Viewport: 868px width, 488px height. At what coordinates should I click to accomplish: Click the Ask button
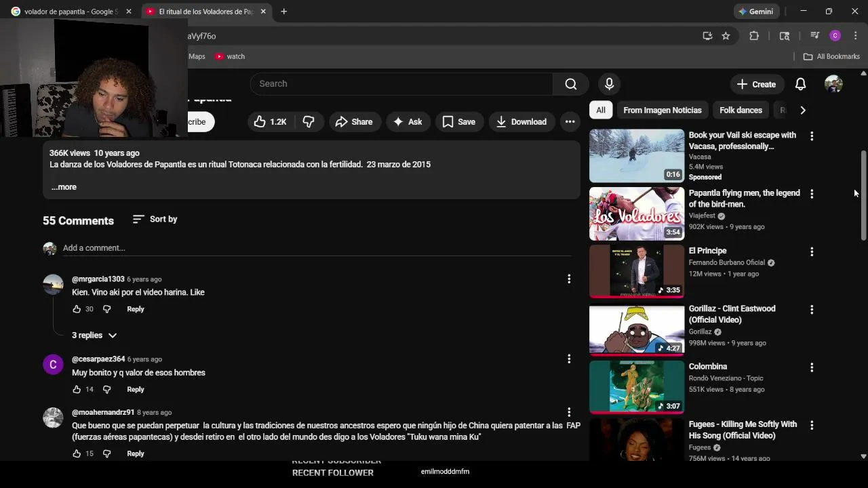pyautogui.click(x=408, y=122)
